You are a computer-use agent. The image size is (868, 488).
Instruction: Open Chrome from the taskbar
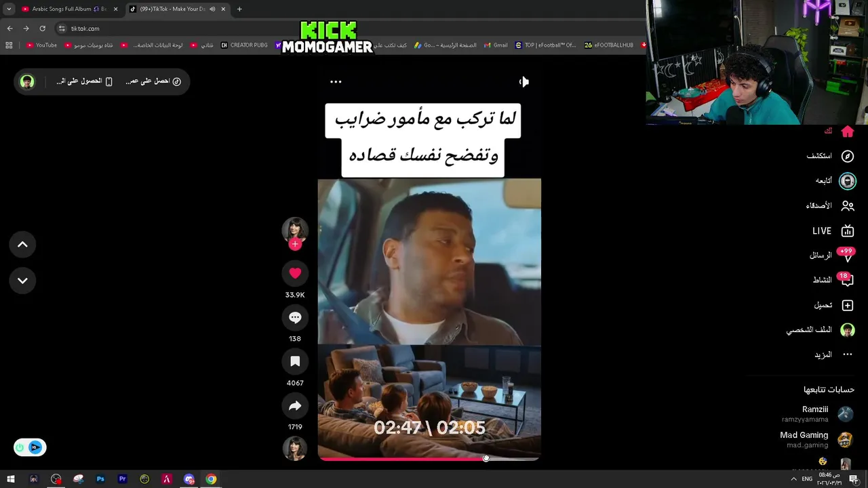211,479
